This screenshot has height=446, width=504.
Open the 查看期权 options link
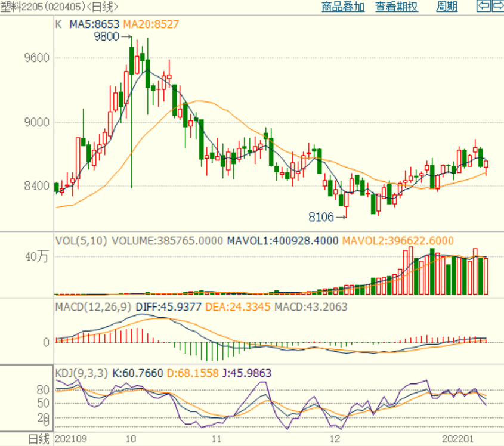[x=397, y=7]
